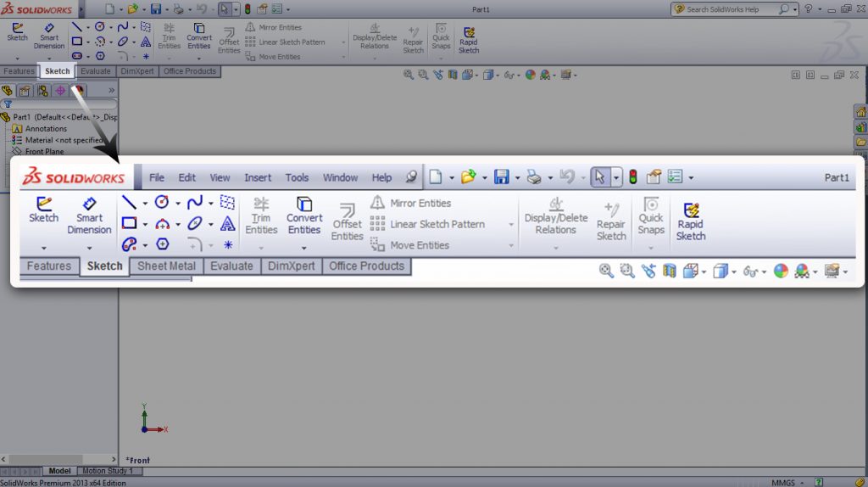Expand the Linear Sketch Pattern dropdown in the enlarged toolbar
The width and height of the screenshot is (868, 487).
pos(511,224)
